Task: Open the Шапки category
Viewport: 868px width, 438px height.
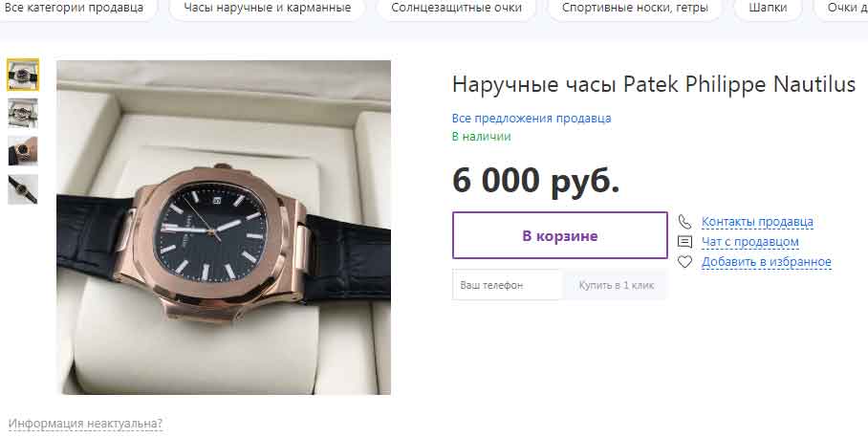Action: click(x=768, y=8)
